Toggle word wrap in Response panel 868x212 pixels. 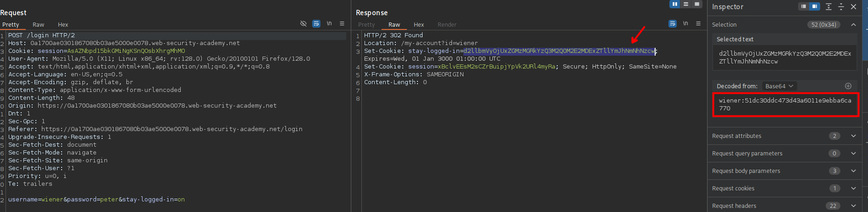(x=673, y=23)
